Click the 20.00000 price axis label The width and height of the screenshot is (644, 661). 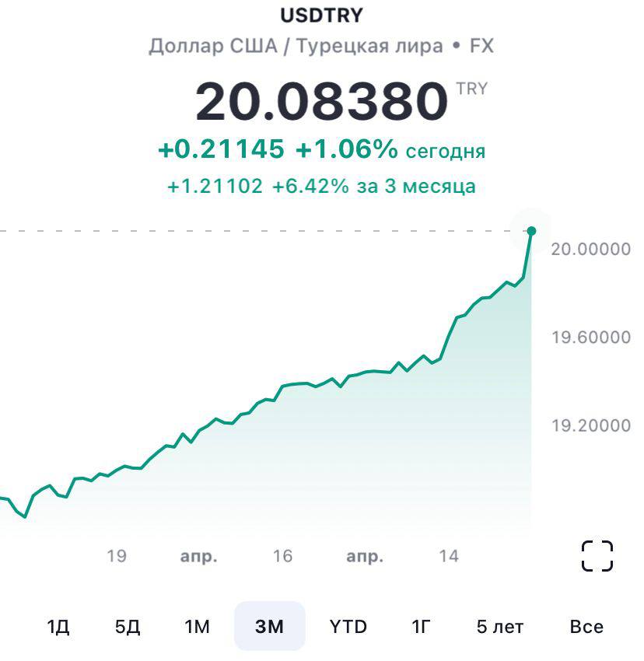[x=590, y=250]
